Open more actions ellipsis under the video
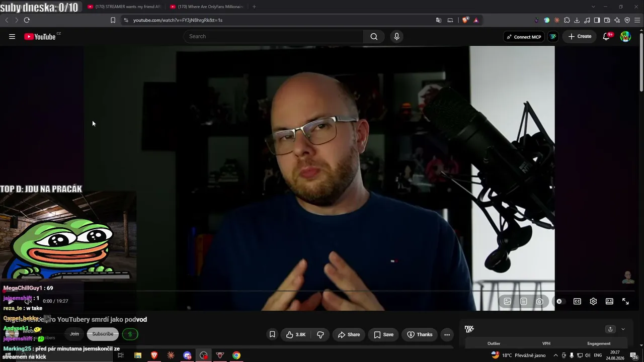The width and height of the screenshot is (644, 362). click(447, 334)
